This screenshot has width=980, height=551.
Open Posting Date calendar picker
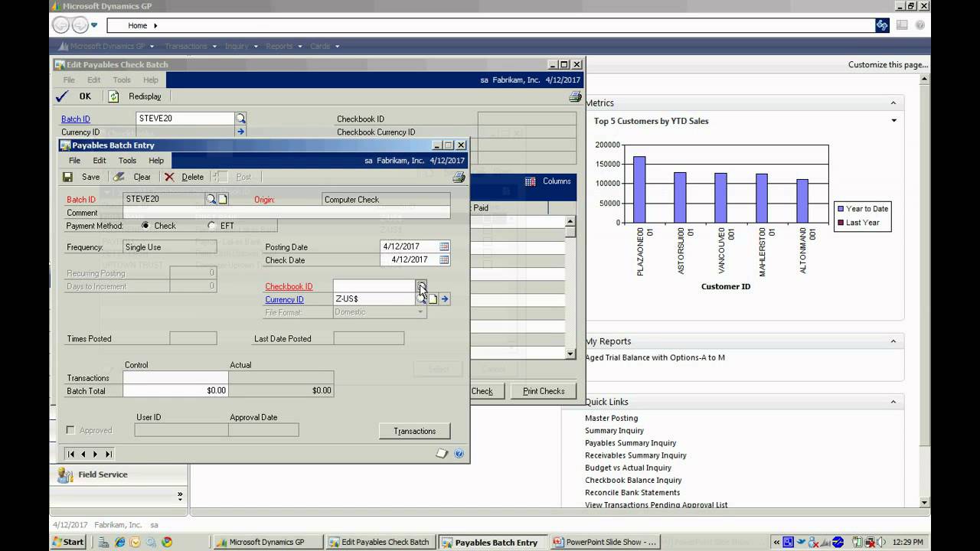pyautogui.click(x=444, y=246)
